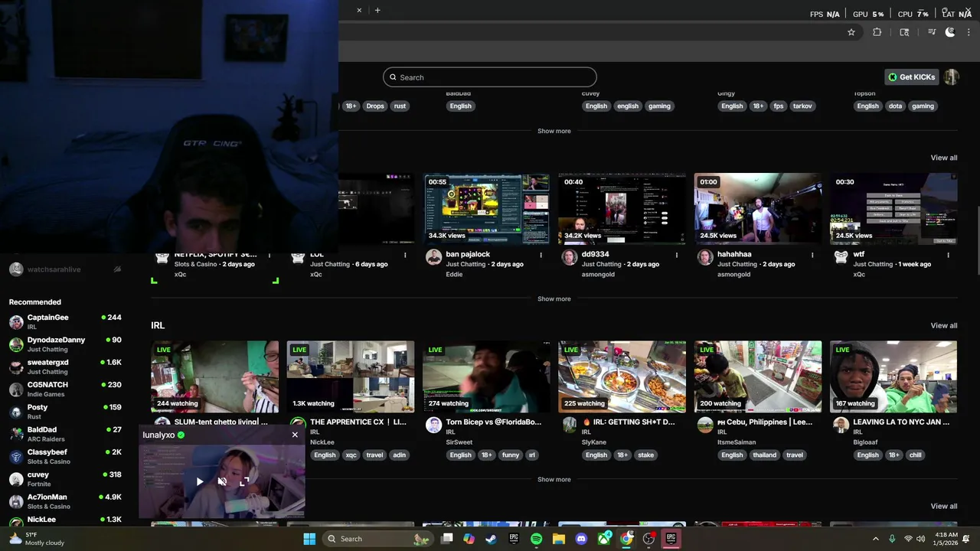The width and height of the screenshot is (980, 551).
Task: Click the Windows taskbar Search box
Action: (377, 539)
